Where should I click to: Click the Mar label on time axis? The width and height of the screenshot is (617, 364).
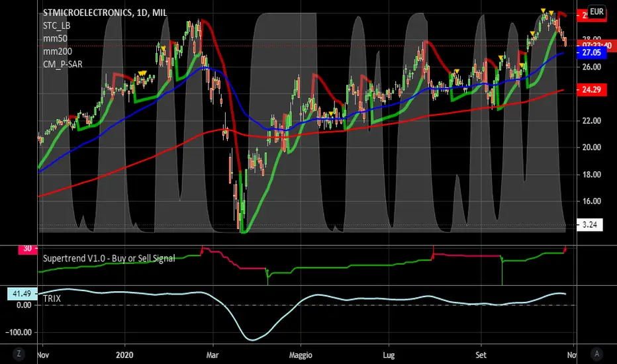click(213, 355)
